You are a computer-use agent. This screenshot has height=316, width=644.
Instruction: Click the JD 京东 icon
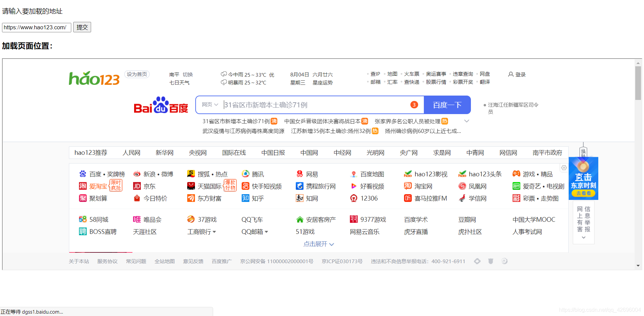click(137, 186)
